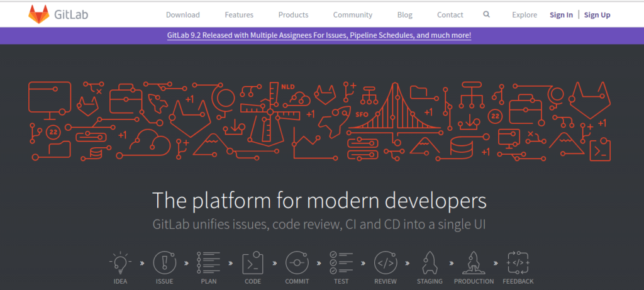Click the GitLab fox logo
Screen dimensions: 644x290
(x=38, y=14)
